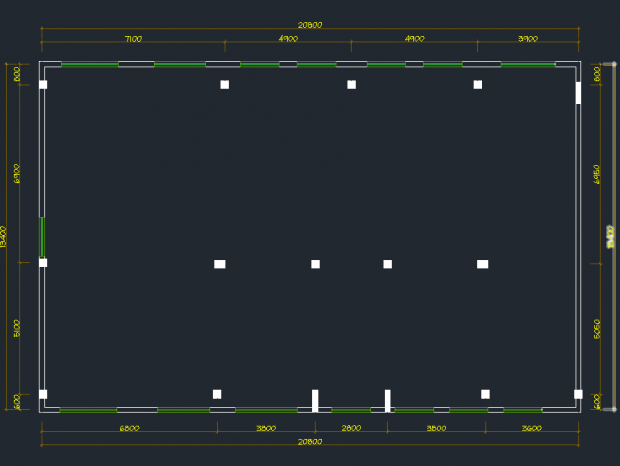Select the 3900 dimension at top right

tap(528, 39)
